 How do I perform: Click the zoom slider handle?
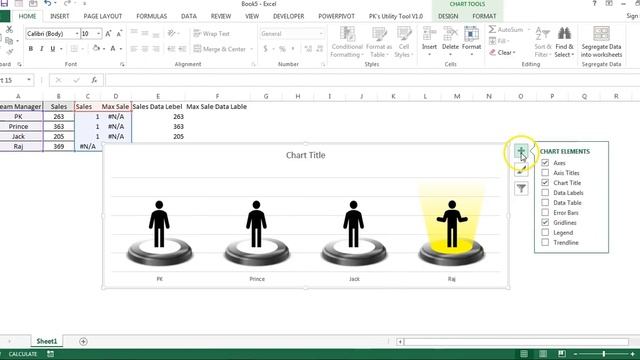click(604, 354)
